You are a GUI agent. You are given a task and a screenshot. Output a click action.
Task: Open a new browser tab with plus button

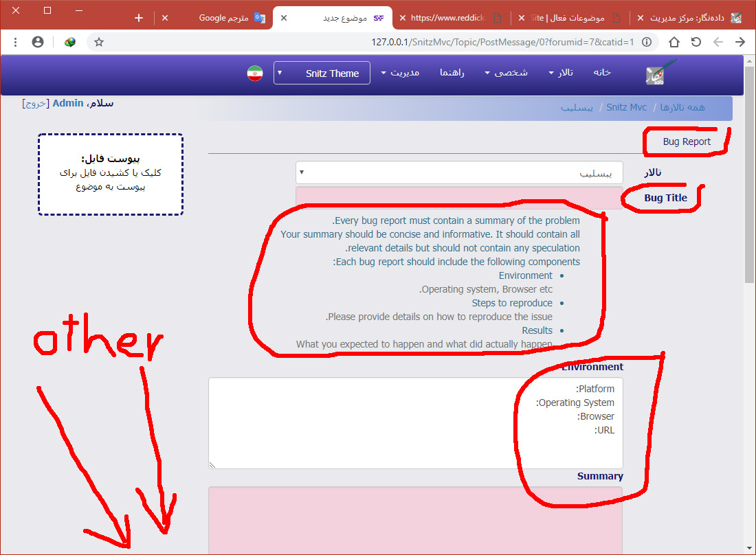139,18
